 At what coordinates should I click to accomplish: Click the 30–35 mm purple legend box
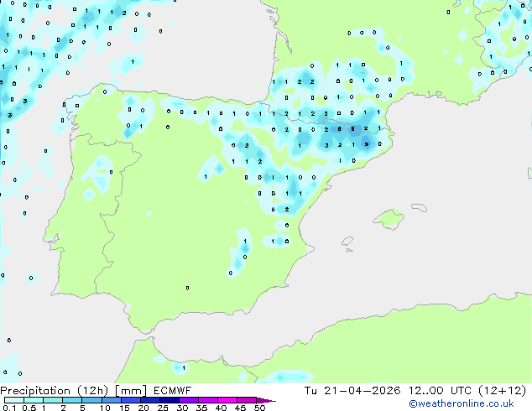[188, 400]
